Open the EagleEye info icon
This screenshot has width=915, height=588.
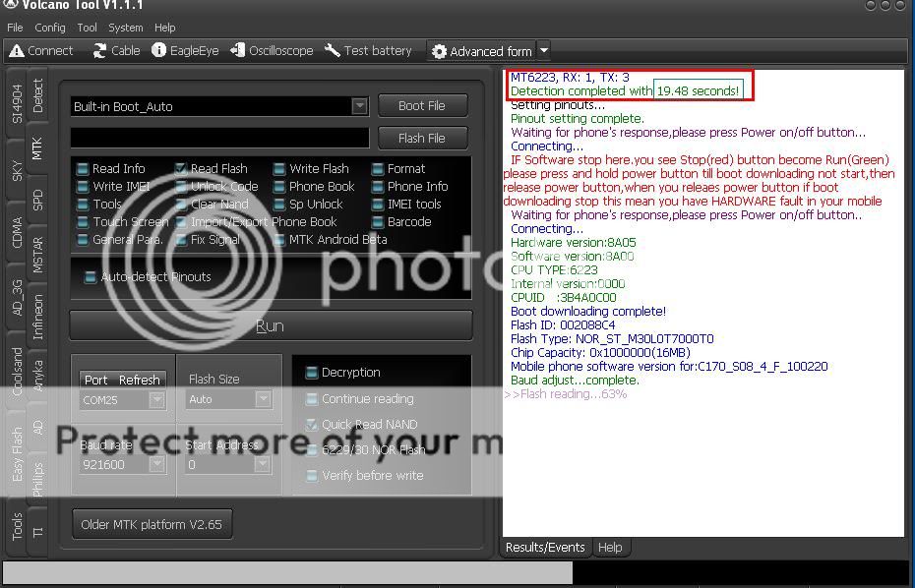[x=158, y=50]
